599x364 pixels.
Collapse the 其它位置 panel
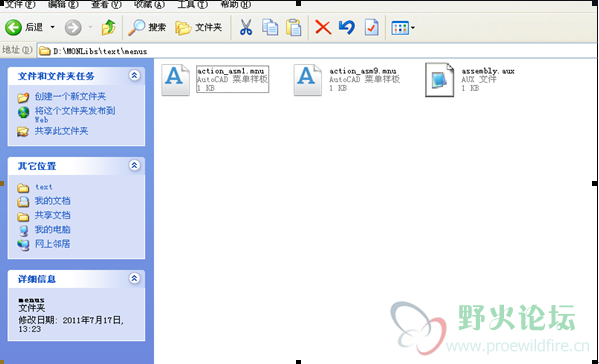[x=134, y=165]
